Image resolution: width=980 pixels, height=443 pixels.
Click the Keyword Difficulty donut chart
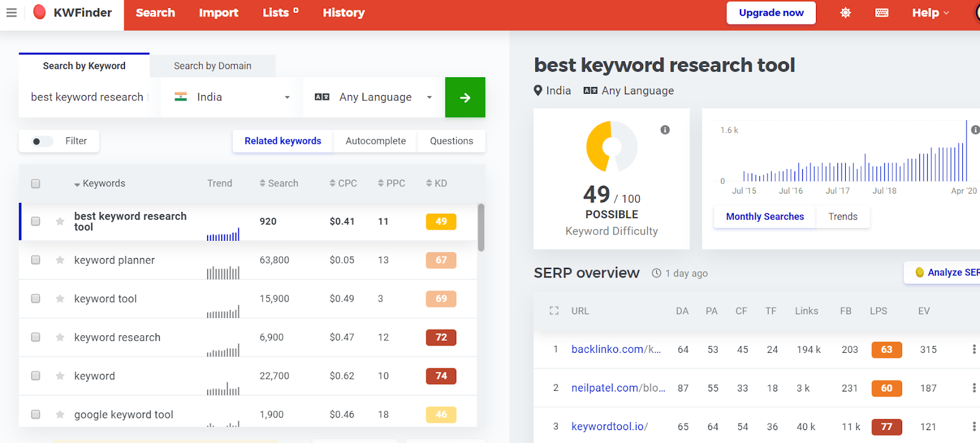tap(612, 146)
